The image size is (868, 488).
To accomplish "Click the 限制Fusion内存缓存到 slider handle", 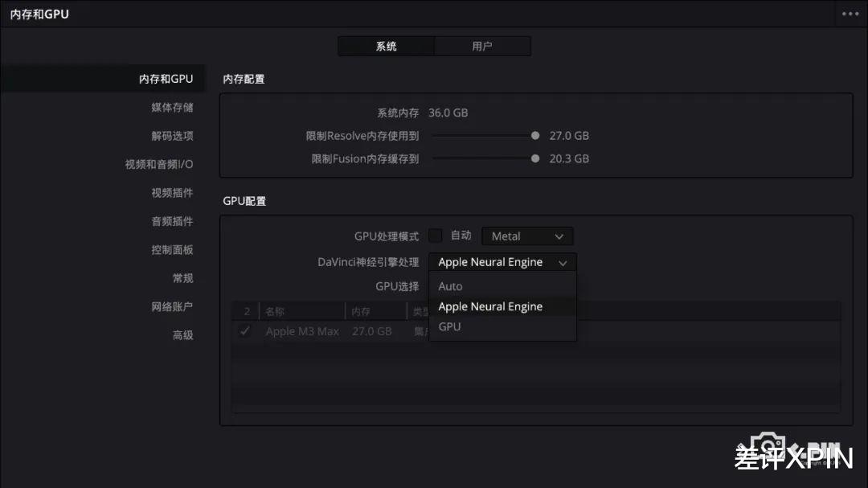I will tap(535, 158).
